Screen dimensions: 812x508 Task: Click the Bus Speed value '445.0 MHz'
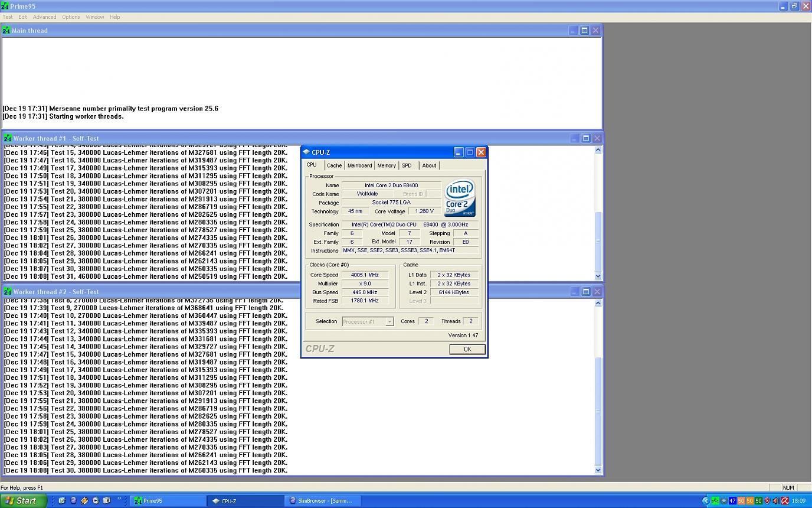click(365, 292)
